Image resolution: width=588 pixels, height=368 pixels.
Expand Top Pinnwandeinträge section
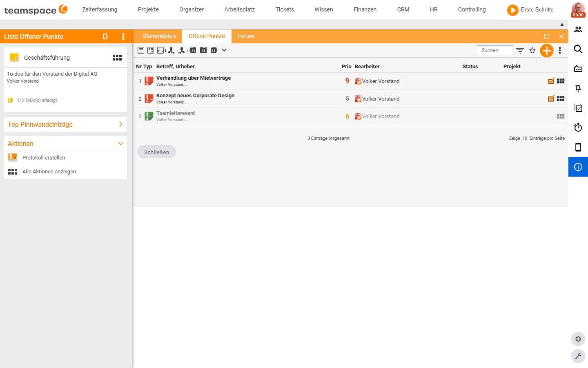tap(65, 124)
